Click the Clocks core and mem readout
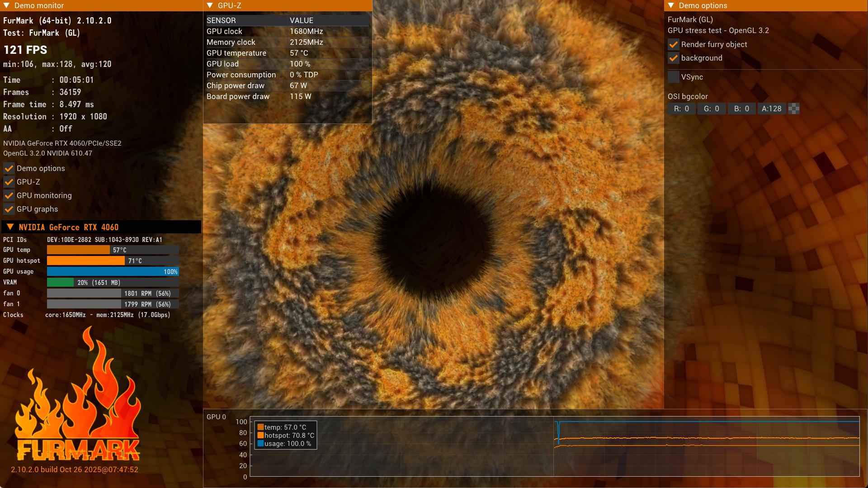 pyautogui.click(x=108, y=315)
